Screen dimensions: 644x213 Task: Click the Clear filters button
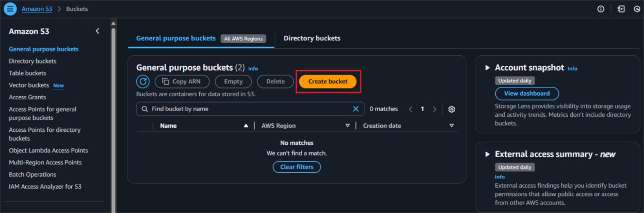[297, 167]
